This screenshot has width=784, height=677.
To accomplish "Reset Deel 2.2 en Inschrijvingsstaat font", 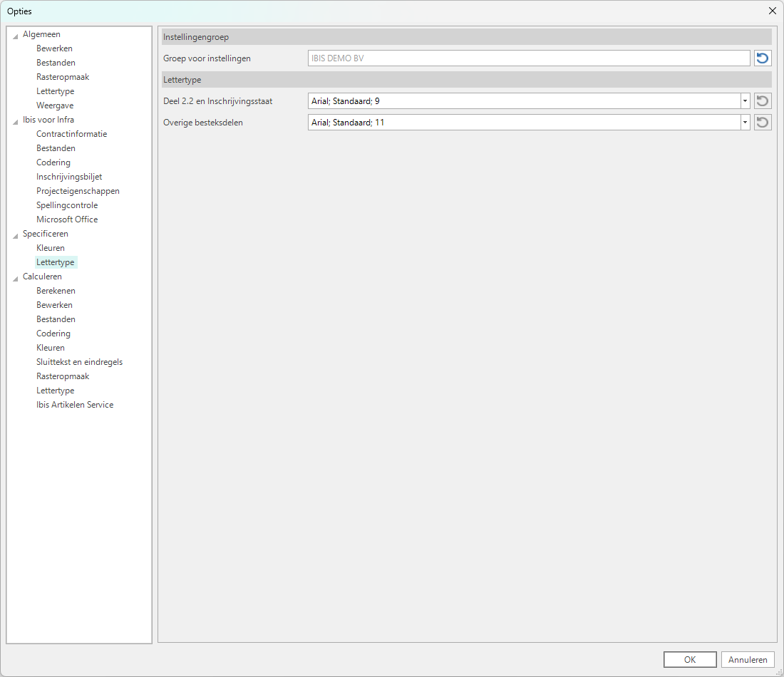I will (x=763, y=101).
